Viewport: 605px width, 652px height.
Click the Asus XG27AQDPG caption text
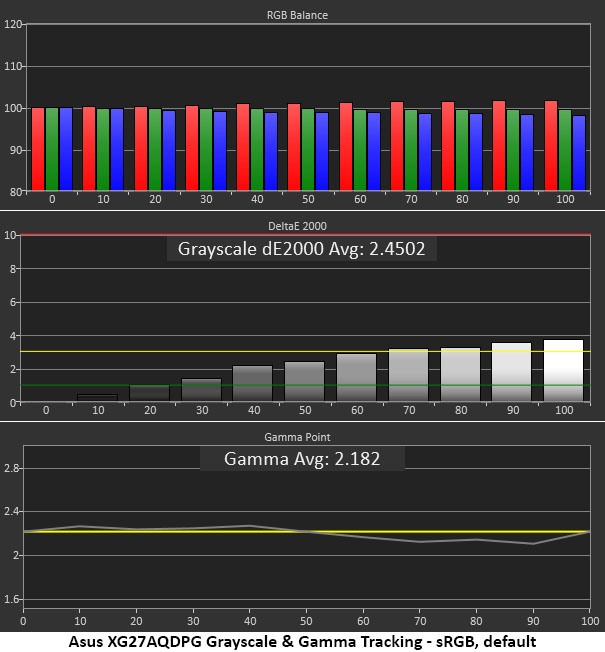(x=302, y=641)
